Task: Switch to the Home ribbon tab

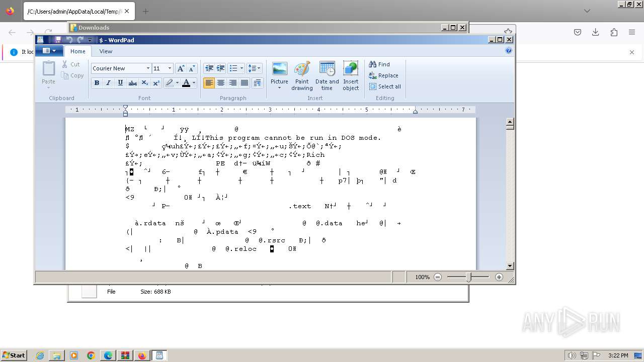Action: click(x=77, y=51)
